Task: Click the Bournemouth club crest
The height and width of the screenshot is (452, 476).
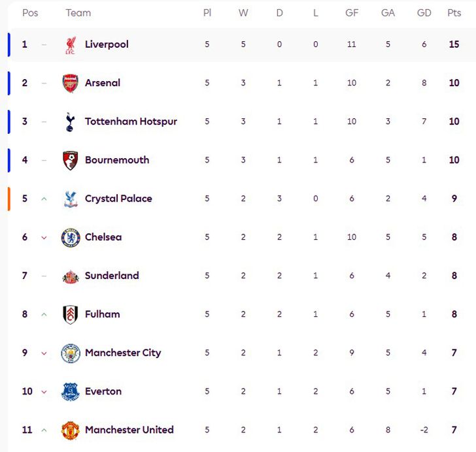Action: (x=70, y=161)
